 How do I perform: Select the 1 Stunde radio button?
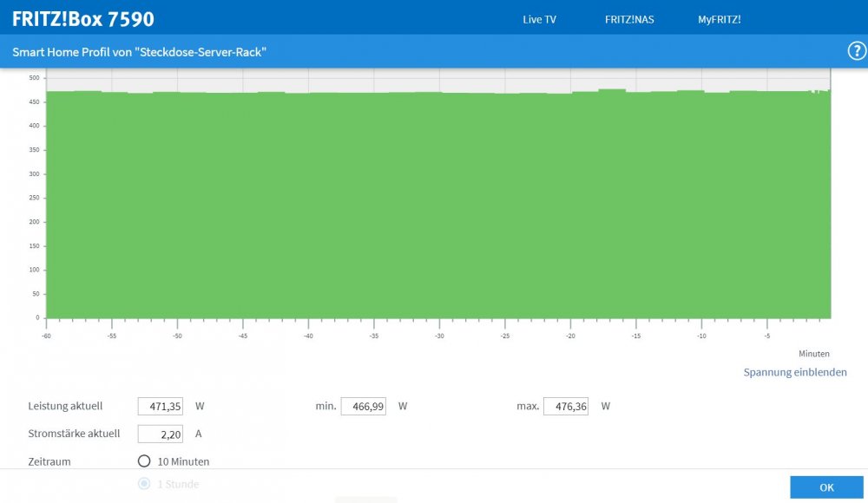(x=144, y=484)
